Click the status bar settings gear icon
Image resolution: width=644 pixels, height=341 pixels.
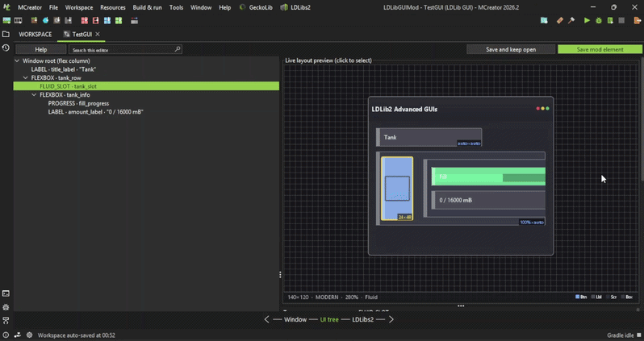click(x=30, y=335)
